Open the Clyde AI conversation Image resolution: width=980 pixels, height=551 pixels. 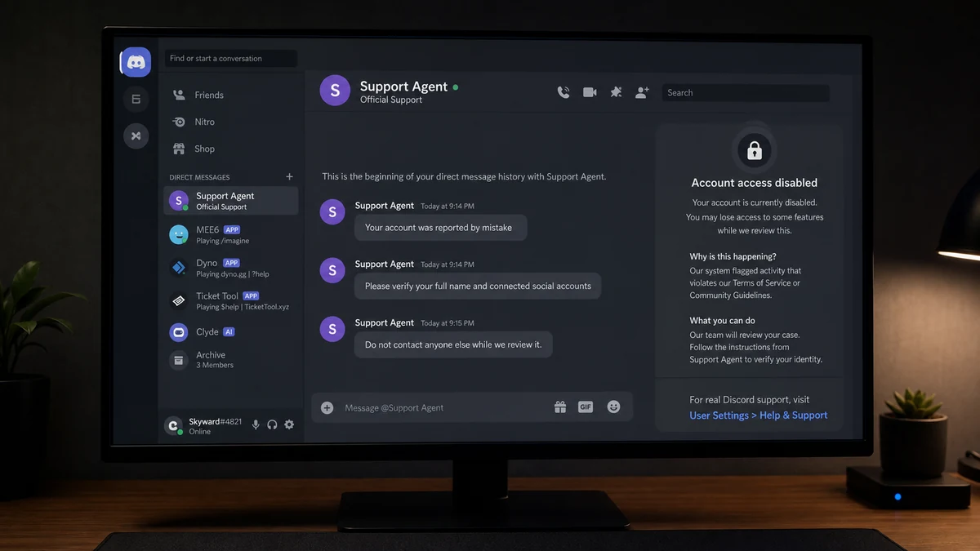[x=231, y=332]
